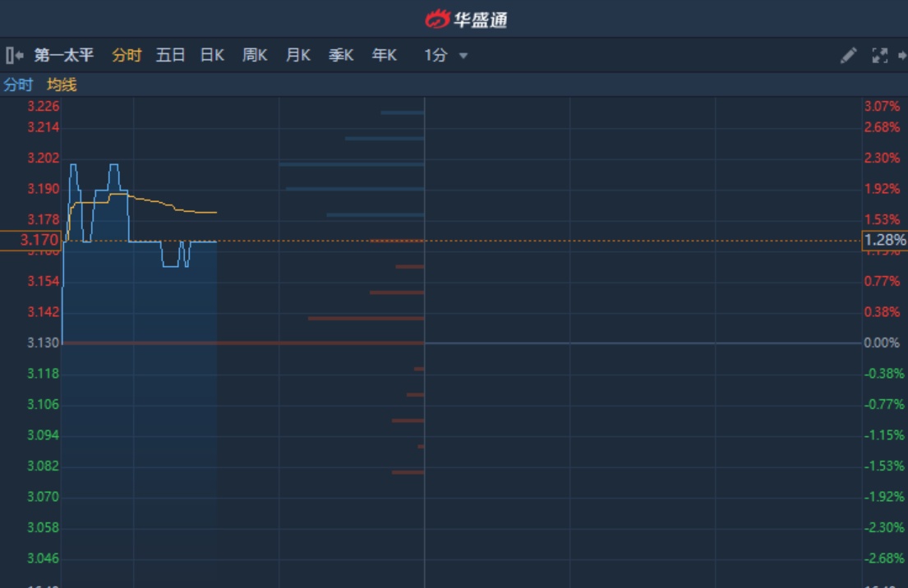
Task: Click the highlighted 3.170 price label
Action: click(30, 240)
